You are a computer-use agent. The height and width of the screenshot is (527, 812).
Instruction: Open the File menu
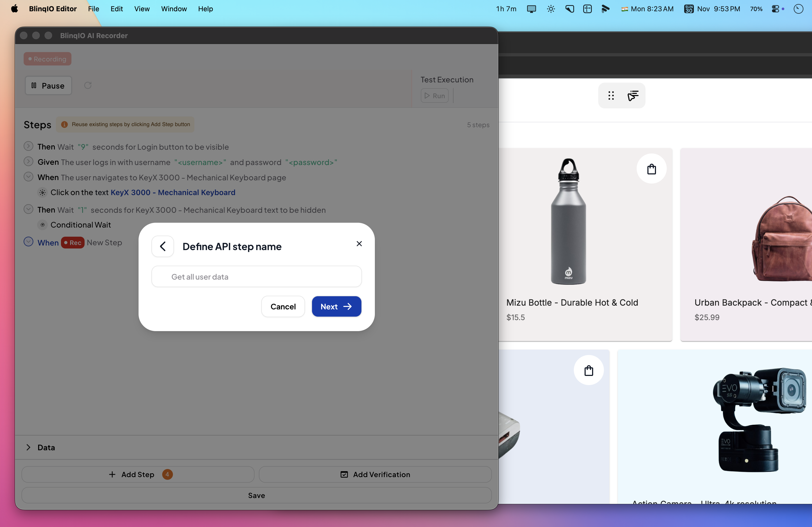pos(93,9)
